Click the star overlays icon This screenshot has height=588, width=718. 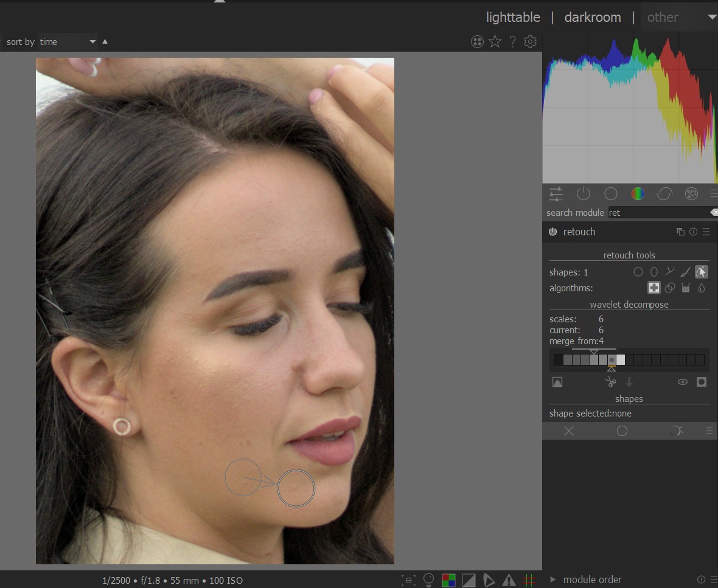pos(495,41)
